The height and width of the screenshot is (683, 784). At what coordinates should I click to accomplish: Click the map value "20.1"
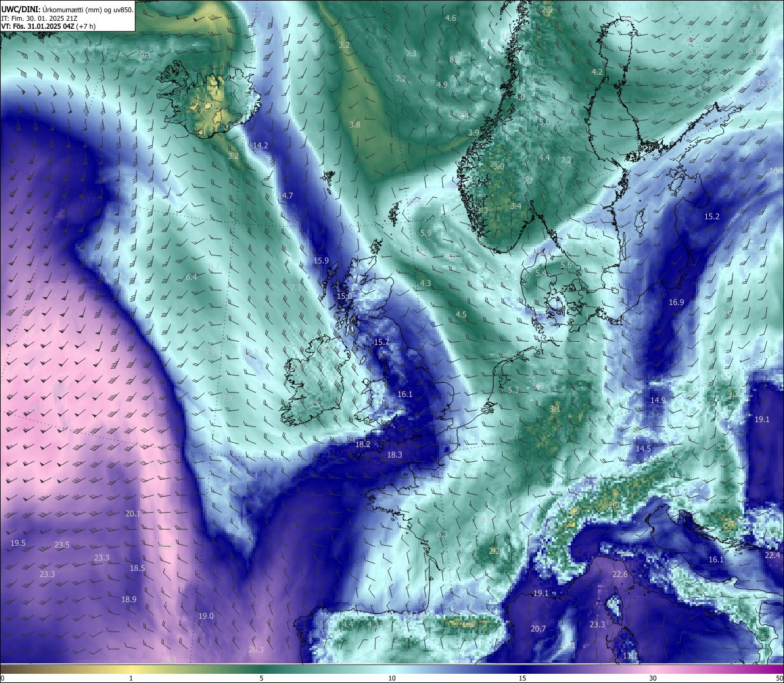point(132,513)
